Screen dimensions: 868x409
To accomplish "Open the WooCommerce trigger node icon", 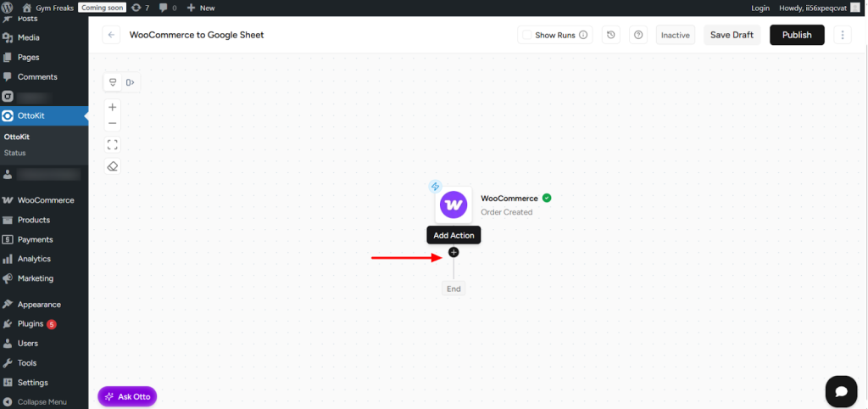I will [x=453, y=204].
